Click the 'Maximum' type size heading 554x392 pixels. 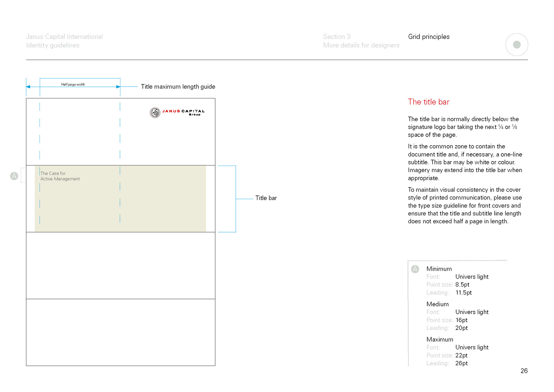(439, 339)
